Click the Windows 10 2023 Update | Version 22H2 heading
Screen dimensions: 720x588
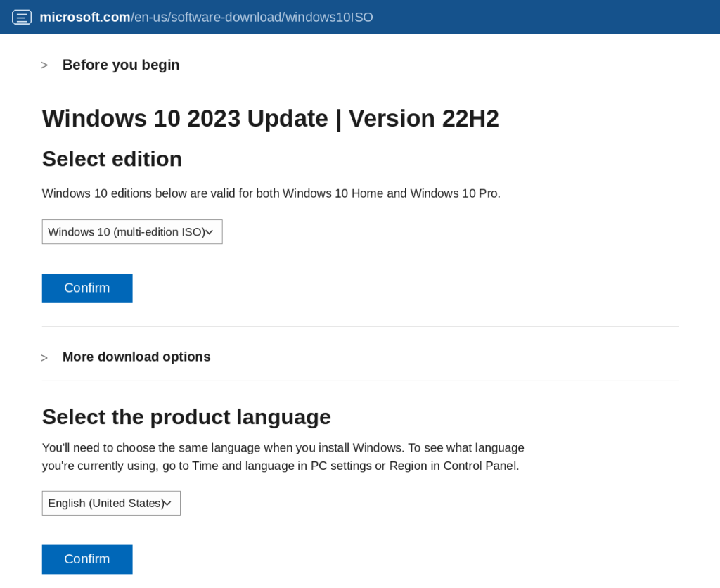(x=271, y=119)
